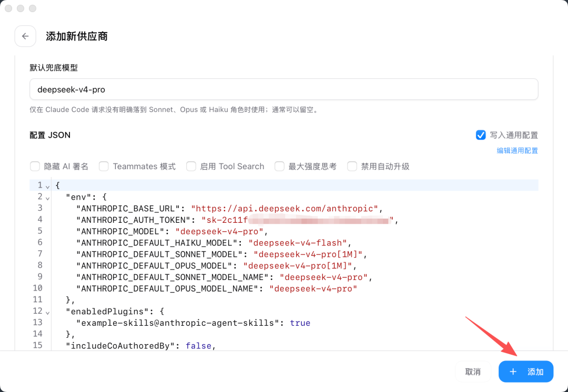
Task: Click the macOS close window button
Action: pyautogui.click(x=8, y=8)
